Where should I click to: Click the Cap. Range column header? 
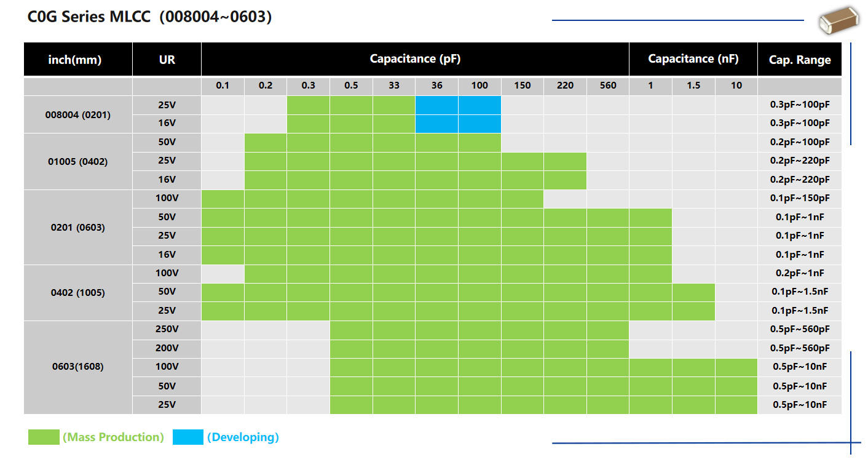799,60
